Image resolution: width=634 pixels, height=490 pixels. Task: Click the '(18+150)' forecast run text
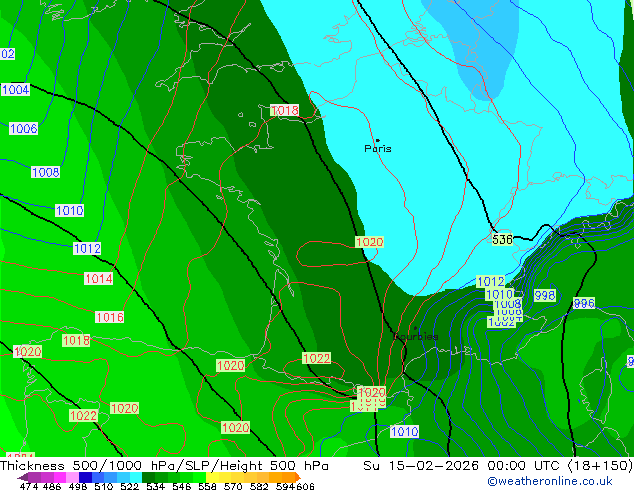[600, 466]
